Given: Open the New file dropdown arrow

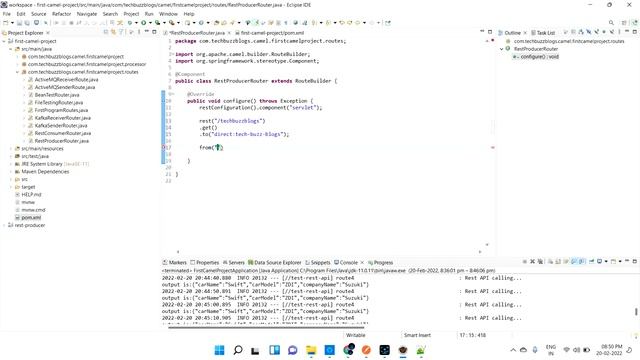Looking at the screenshot, I should coord(12,23).
